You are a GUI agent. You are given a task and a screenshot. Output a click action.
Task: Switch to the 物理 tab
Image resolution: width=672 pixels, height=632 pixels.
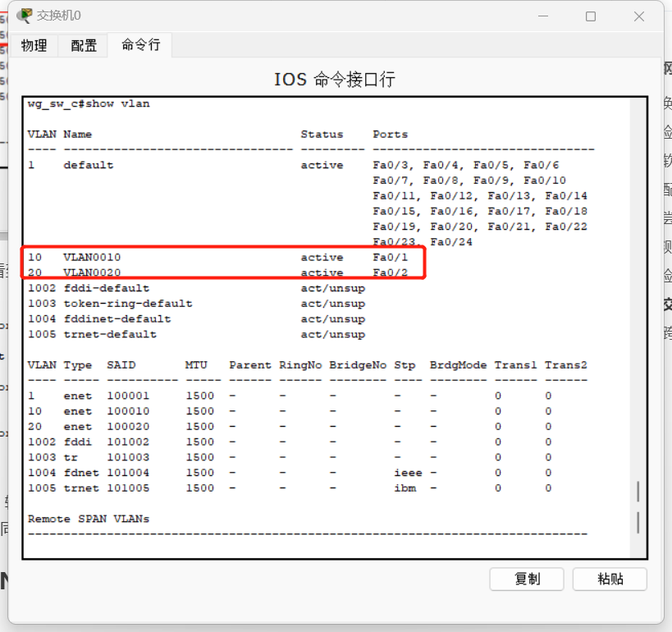[34, 45]
